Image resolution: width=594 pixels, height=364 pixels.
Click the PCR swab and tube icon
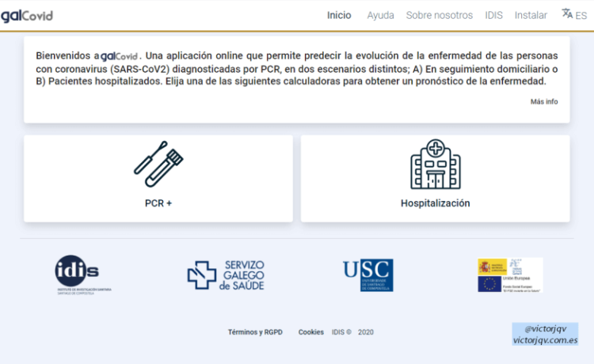(158, 164)
